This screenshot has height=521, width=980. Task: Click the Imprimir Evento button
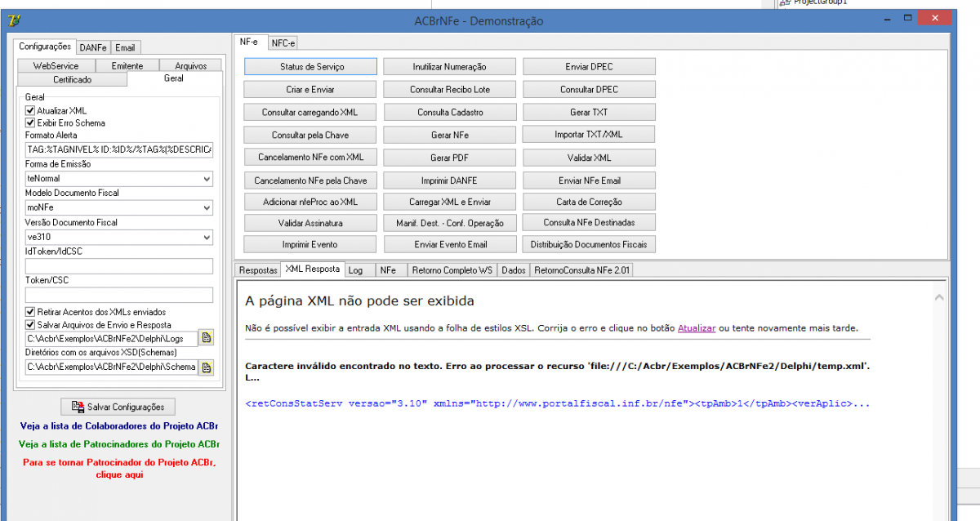[310, 244]
